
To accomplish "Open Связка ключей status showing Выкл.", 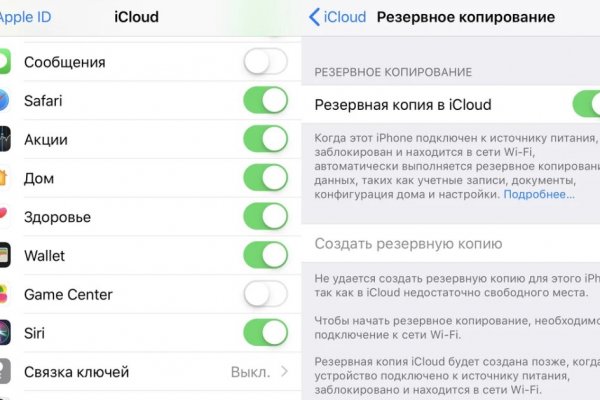I will point(250,373).
